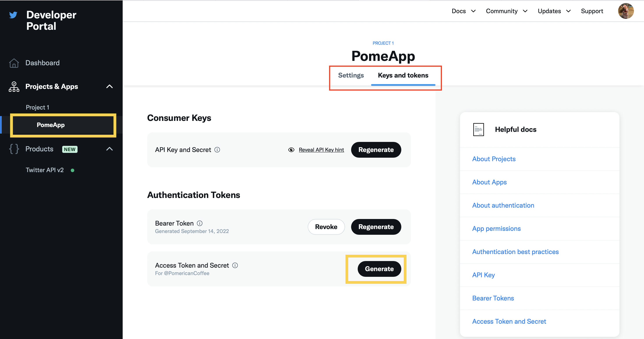644x339 pixels.
Task: Click the Helpful docs document icon
Action: (x=478, y=129)
